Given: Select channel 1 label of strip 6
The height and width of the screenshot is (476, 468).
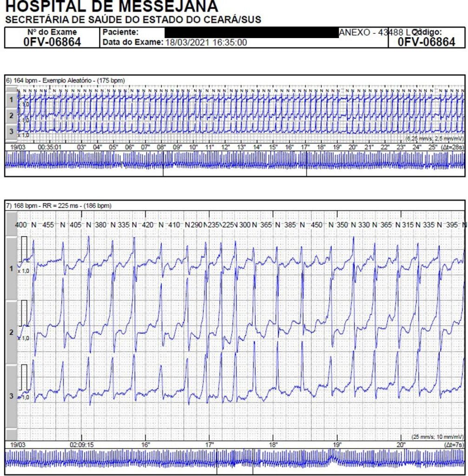Looking at the screenshot, I should pos(11,99).
